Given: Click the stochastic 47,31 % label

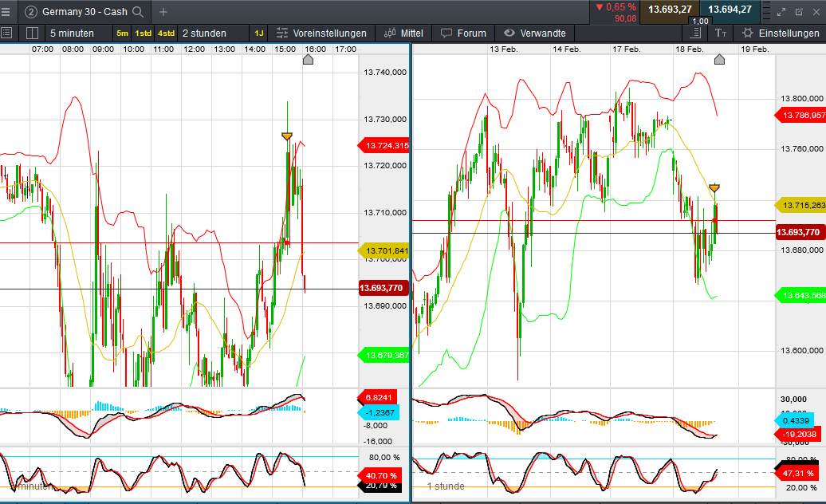Looking at the screenshot, I should 797,473.
